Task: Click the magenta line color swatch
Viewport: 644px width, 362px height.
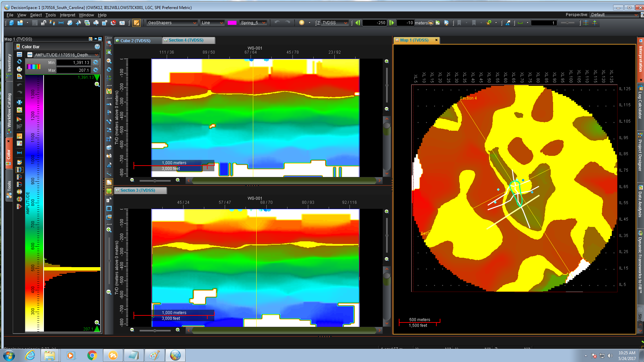Action: coord(232,23)
